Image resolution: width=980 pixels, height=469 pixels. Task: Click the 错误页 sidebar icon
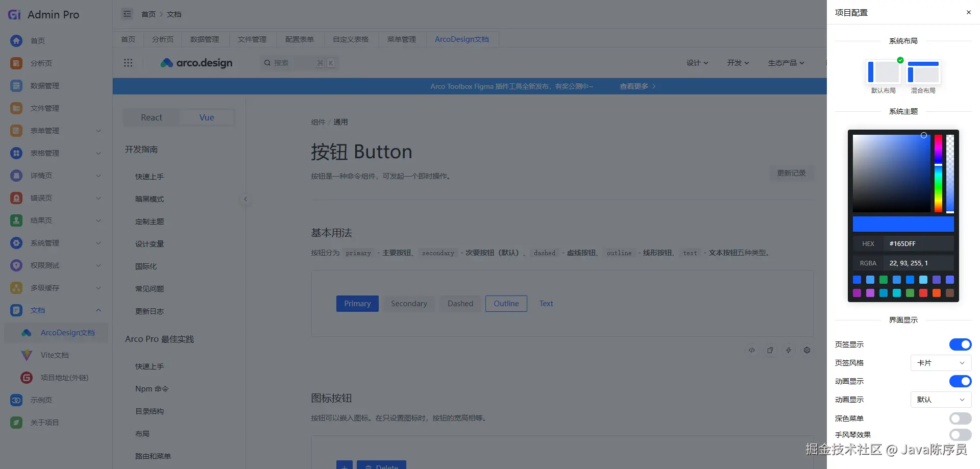coord(16,198)
